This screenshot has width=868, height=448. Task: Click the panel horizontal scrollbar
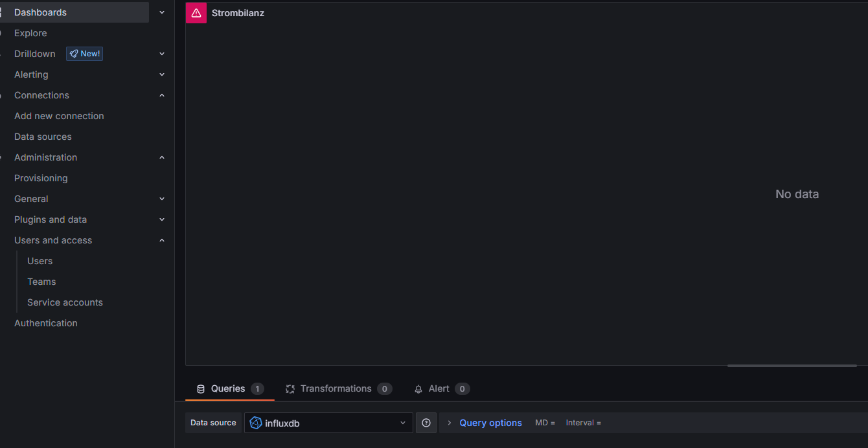coord(792,366)
